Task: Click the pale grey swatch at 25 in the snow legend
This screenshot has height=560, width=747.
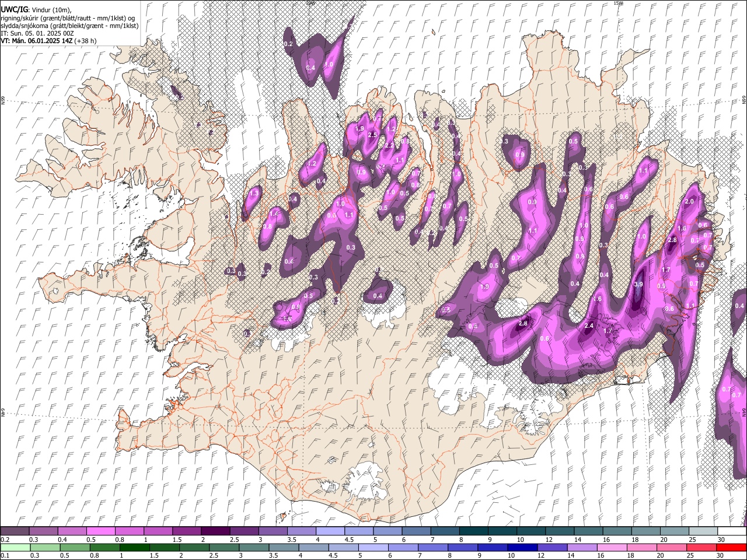Action: click(703, 531)
